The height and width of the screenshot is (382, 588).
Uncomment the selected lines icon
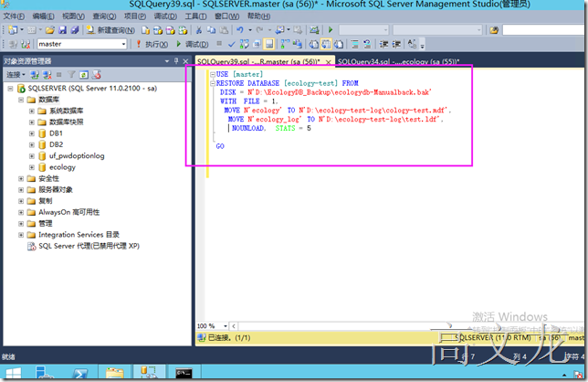(367, 44)
